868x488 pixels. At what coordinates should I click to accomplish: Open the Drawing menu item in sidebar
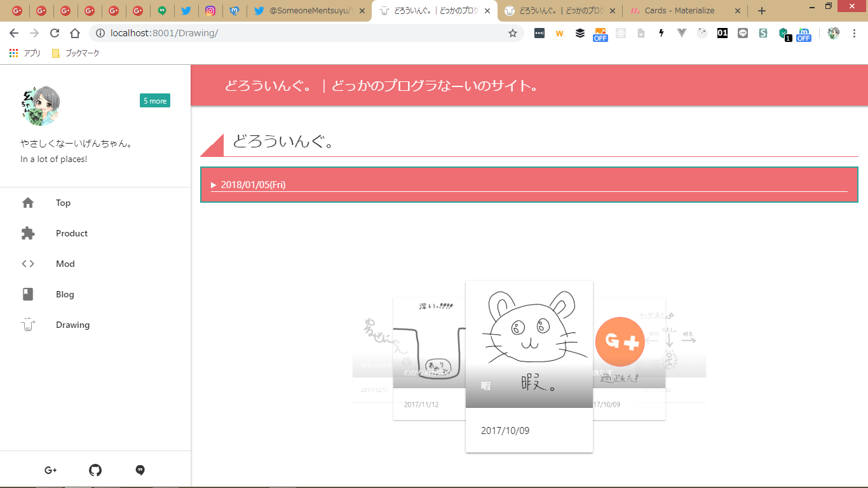coord(72,325)
